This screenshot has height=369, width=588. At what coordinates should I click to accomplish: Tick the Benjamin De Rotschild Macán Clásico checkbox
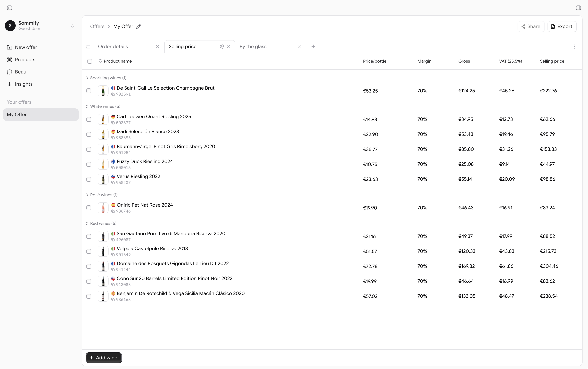pos(89,296)
